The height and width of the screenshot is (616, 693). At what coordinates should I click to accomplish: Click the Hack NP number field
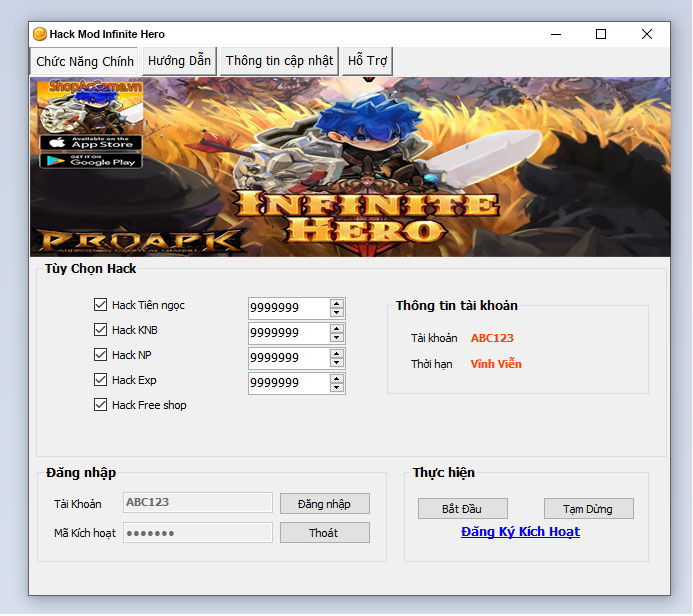pos(289,358)
